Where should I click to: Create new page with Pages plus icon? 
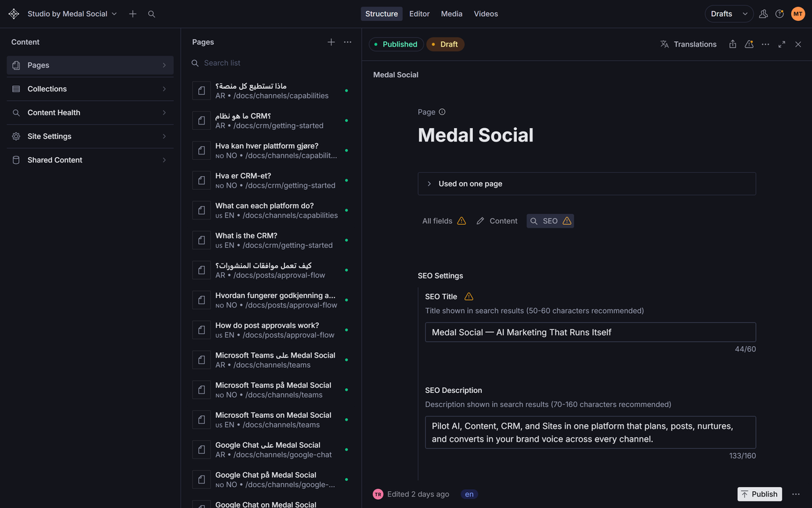coord(331,42)
